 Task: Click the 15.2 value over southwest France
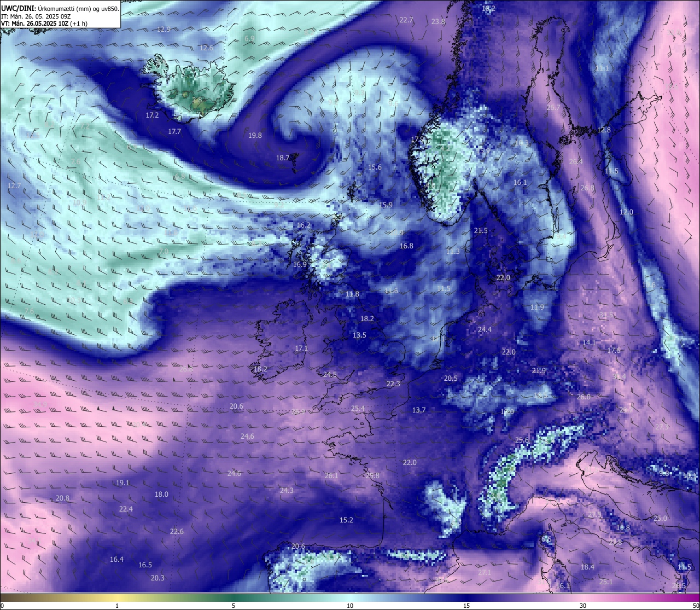(346, 520)
